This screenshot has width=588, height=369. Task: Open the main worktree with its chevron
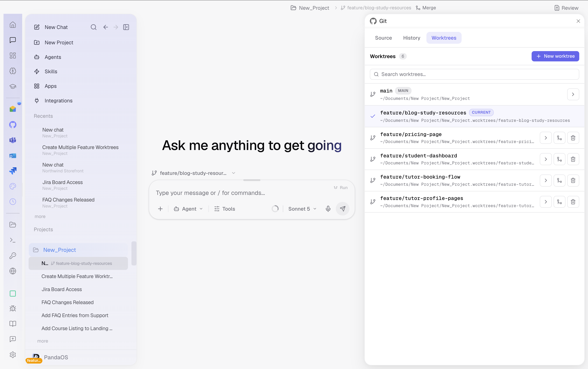pos(573,94)
